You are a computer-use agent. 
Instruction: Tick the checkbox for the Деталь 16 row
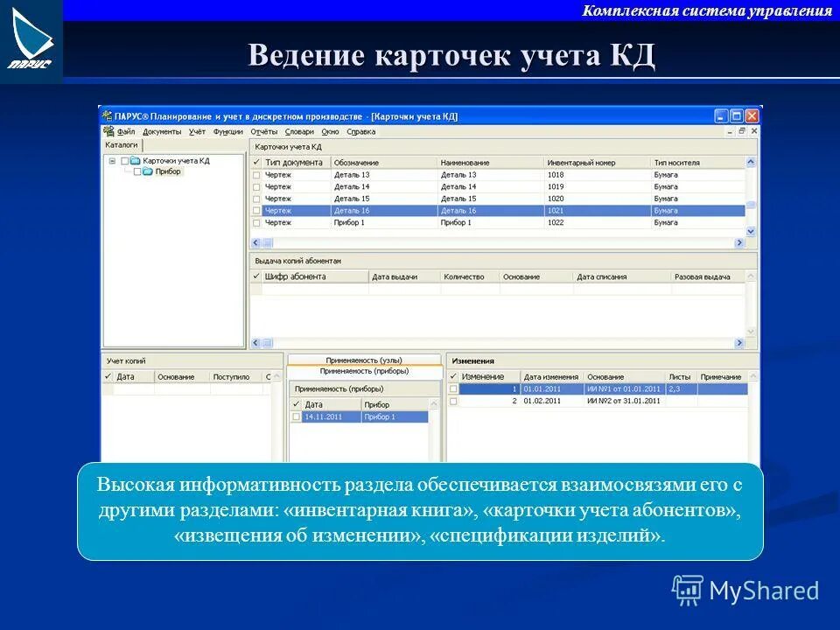tap(256, 211)
